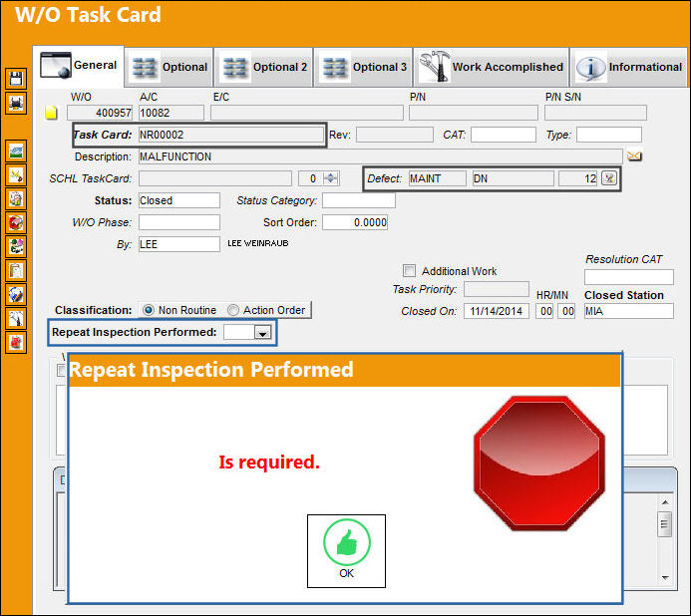Click the Closed Station field MIA
Screen dimensions: 691x616
click(629, 311)
